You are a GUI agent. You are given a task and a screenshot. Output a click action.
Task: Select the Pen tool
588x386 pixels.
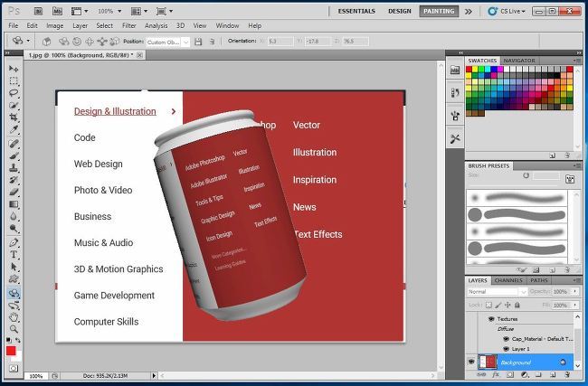pos(14,242)
